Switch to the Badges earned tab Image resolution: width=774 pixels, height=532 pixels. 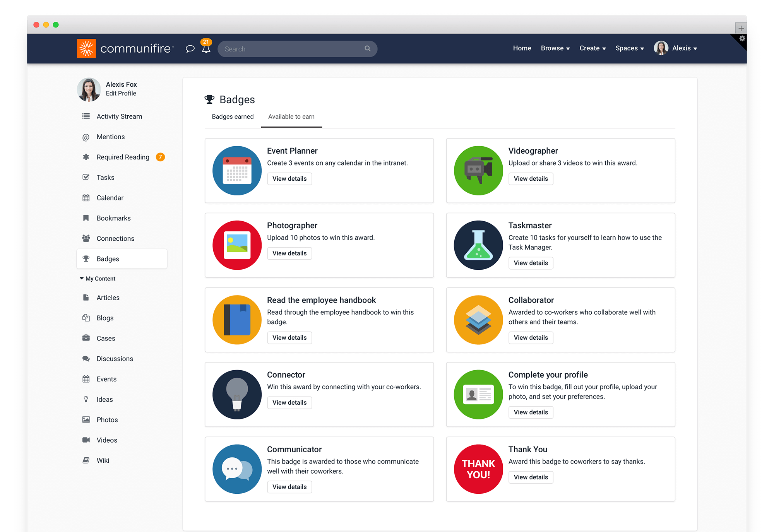[233, 116]
